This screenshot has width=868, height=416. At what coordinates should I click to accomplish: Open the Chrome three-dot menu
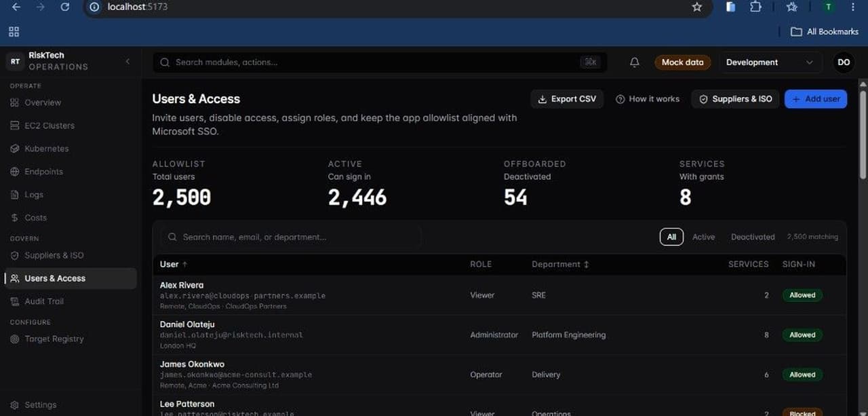853,7
